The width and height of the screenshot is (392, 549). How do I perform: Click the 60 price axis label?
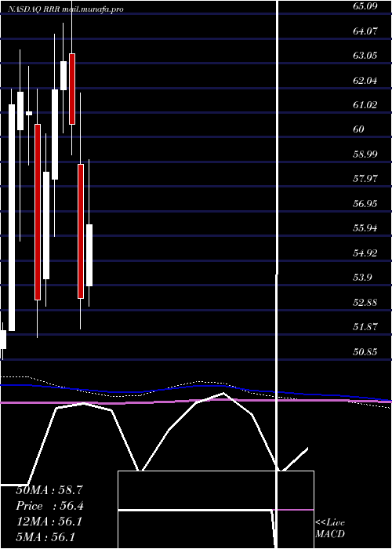[x=359, y=129]
